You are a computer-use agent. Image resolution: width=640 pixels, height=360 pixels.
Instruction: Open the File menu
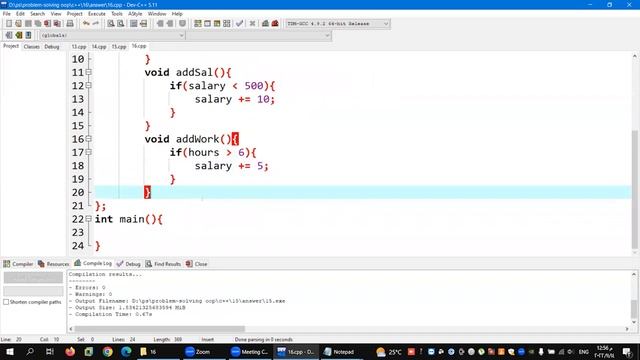[x=7, y=14]
